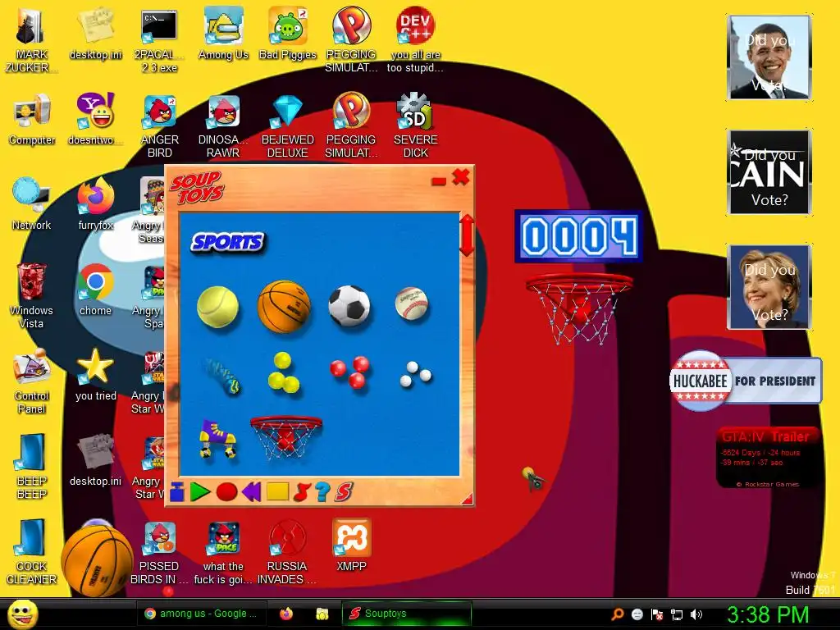Pick the tennis ball toy in Soup Toys
The height and width of the screenshot is (630, 840).
pos(217,307)
